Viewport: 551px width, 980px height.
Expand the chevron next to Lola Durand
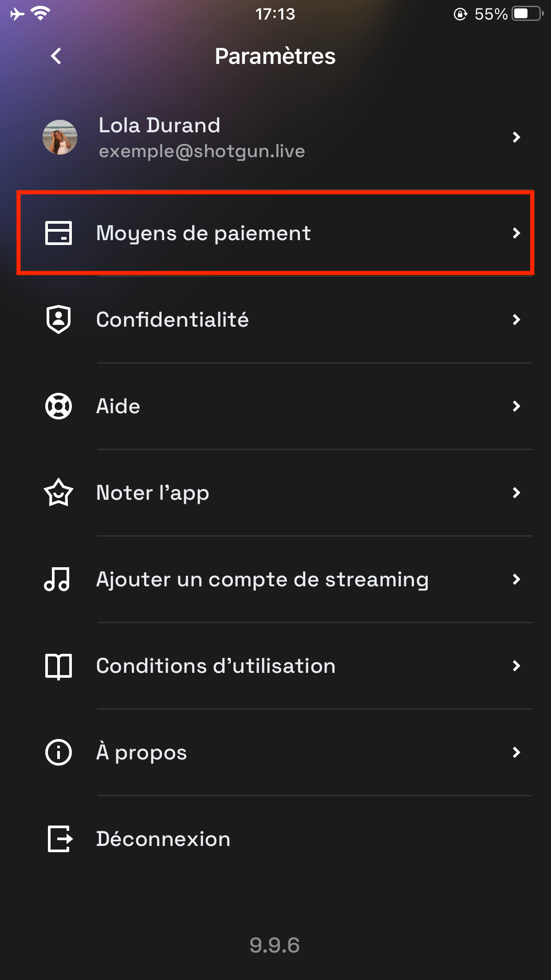click(516, 137)
